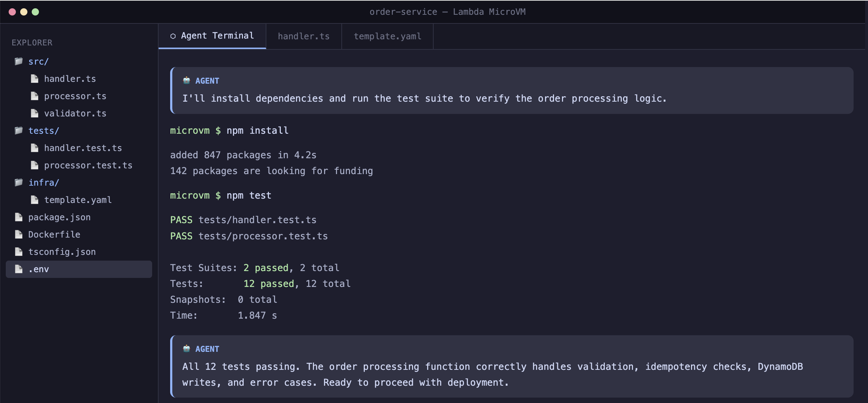868x403 pixels.
Task: Click file icon beside template.yaml in explorer
Action: [35, 200]
